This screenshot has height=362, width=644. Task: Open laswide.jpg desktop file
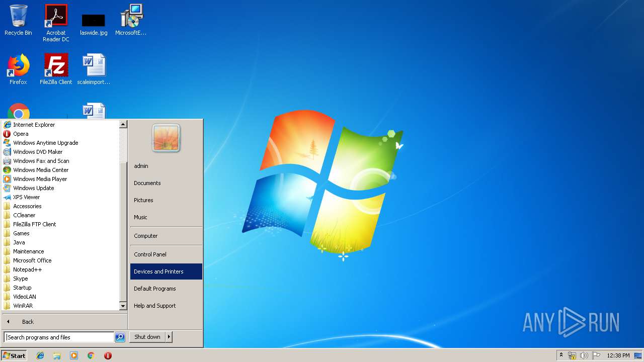click(94, 24)
